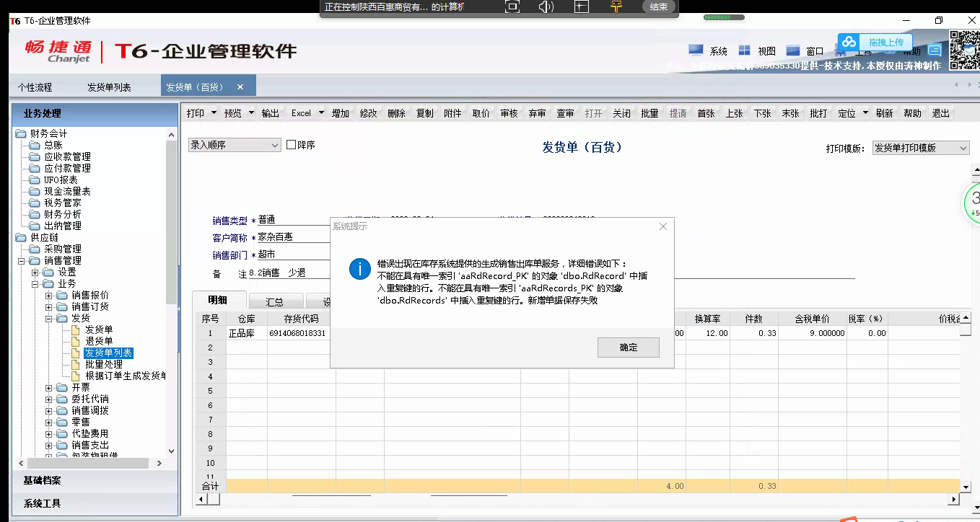Go to first record with 首张
Viewport: 980px width, 522px height.
pyautogui.click(x=705, y=113)
